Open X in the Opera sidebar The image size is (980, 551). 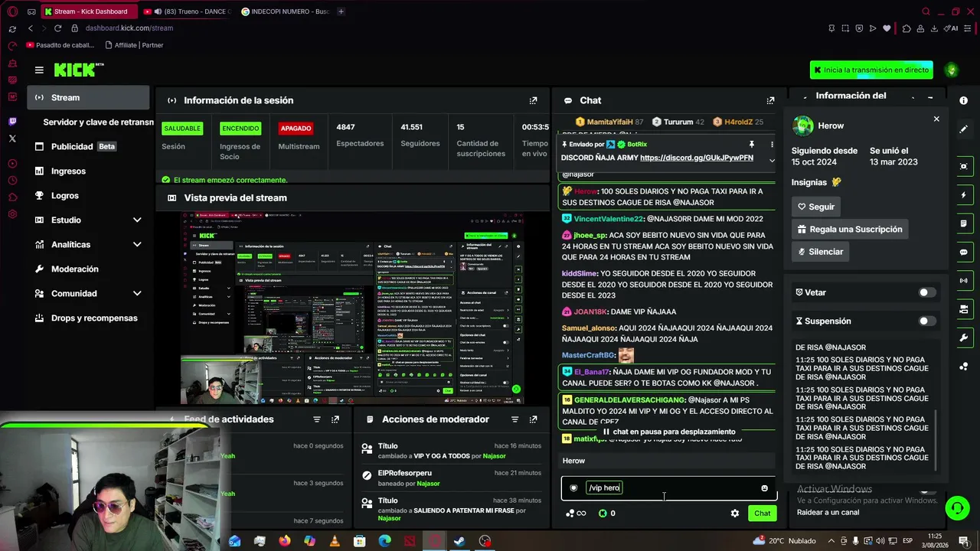point(12,139)
